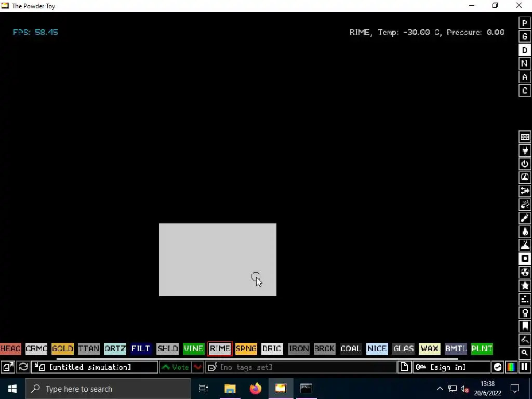Image resolution: width=532 pixels, height=399 pixels.
Task: Open the Powders pile category
Action: tap(525, 245)
